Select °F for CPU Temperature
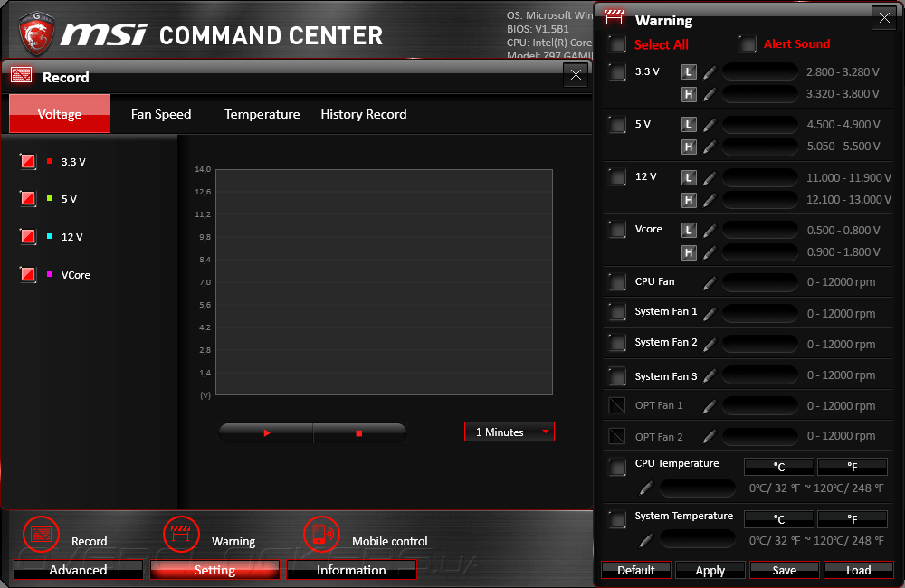This screenshot has width=905, height=588. click(853, 466)
